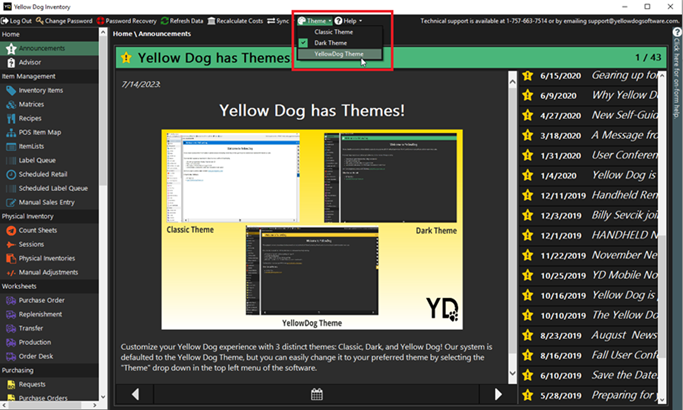Image resolution: width=683 pixels, height=410 pixels.
Task: Open the 4/27/2020 New Self-Guided announcement
Action: (588, 115)
